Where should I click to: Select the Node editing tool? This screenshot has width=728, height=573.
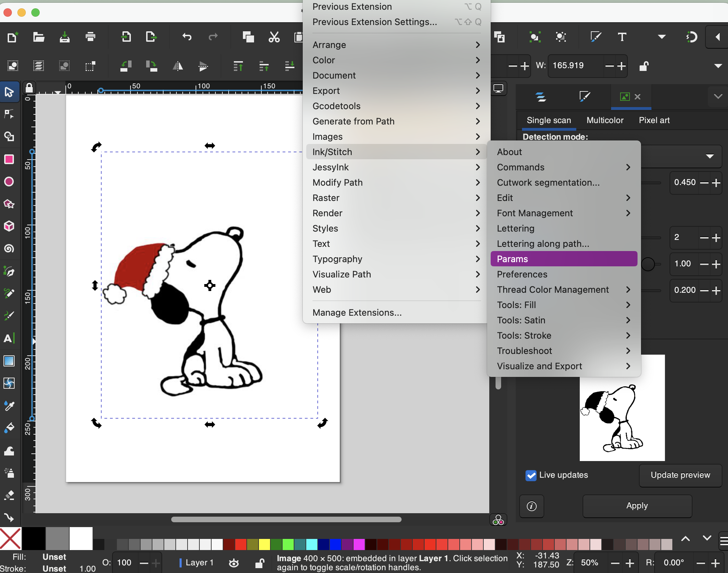(9, 114)
